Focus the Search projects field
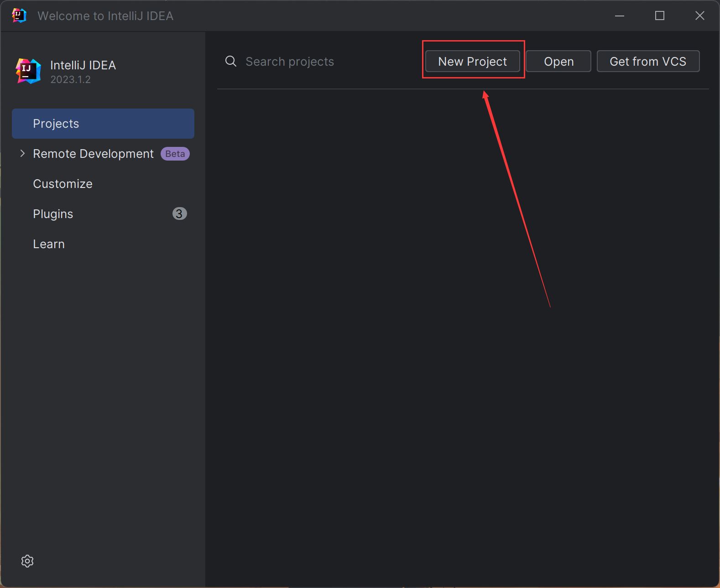 tap(319, 62)
